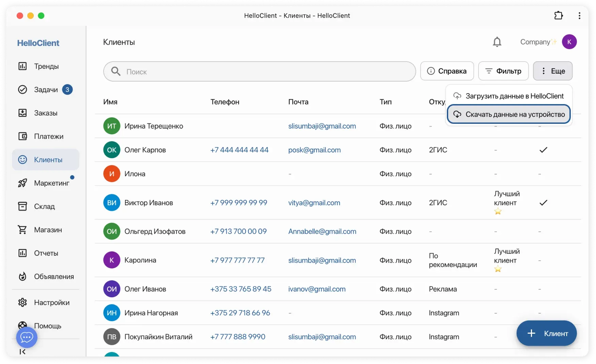Toggle the 'Еще' more options dropdown
The width and height of the screenshot is (596, 364).
click(552, 71)
